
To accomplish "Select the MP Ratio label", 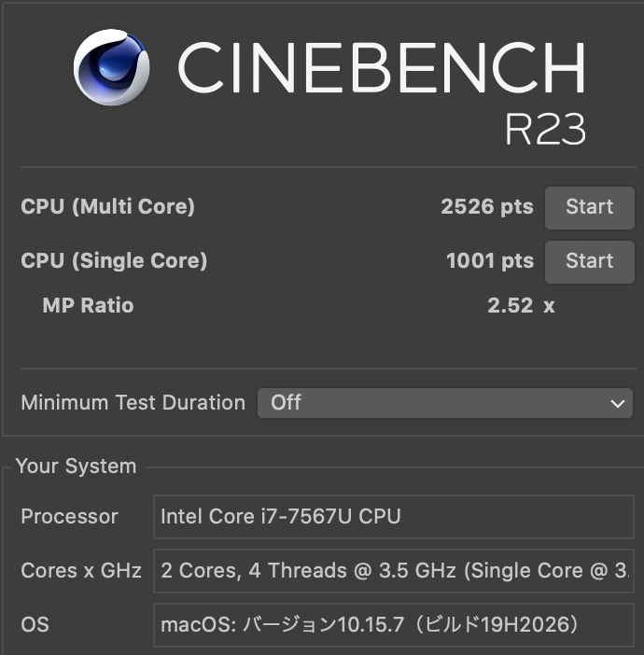I will 88,305.
